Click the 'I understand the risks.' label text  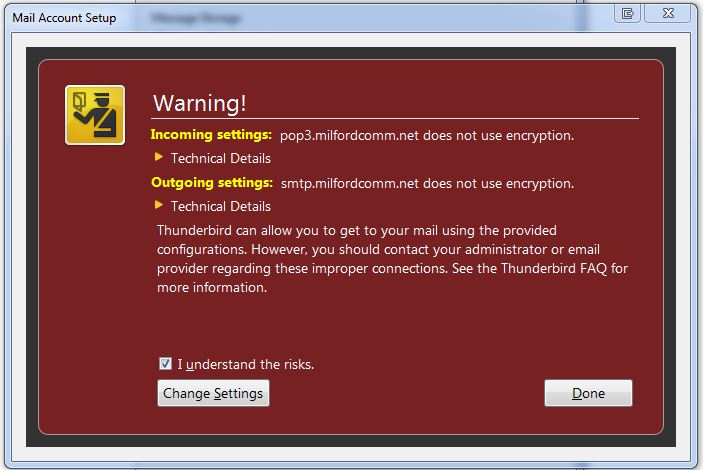click(246, 364)
